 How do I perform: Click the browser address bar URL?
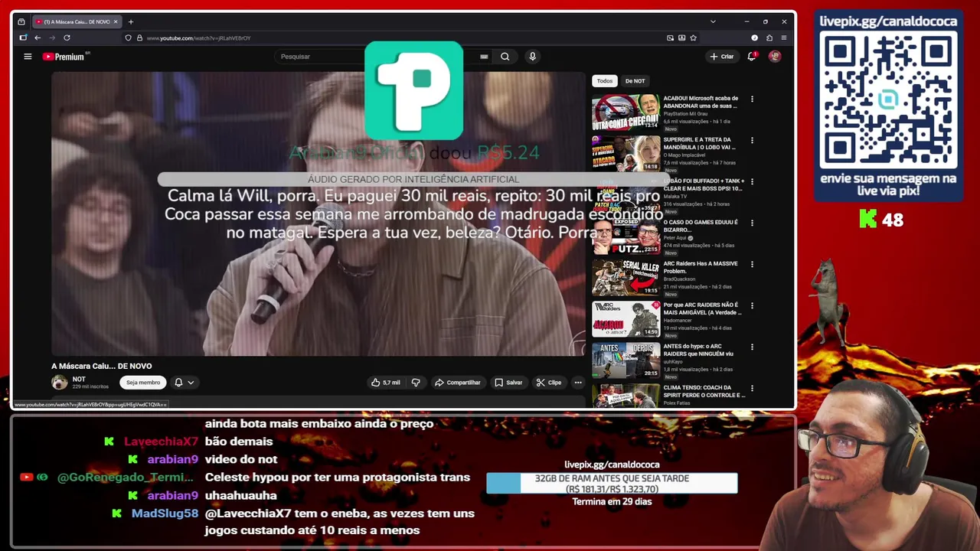[x=198, y=37]
